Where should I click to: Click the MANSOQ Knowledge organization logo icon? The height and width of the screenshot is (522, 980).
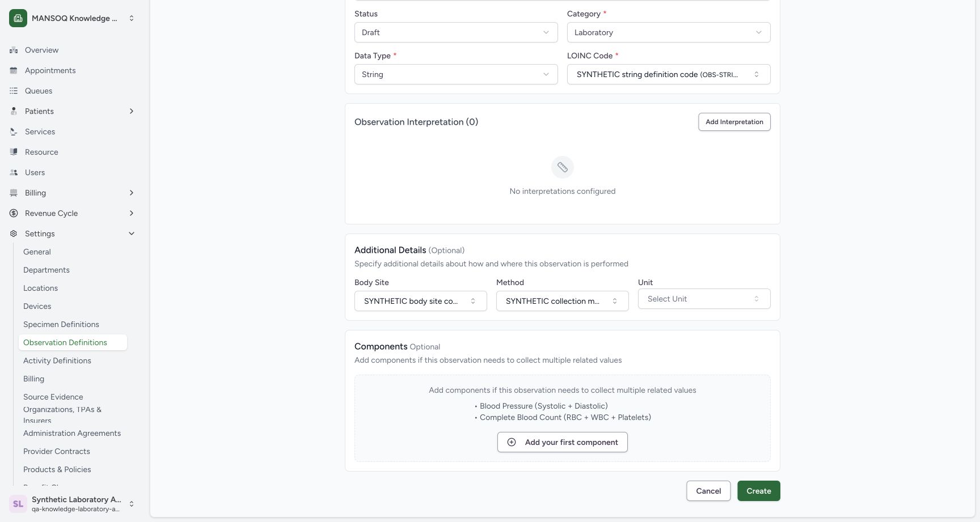(x=18, y=18)
